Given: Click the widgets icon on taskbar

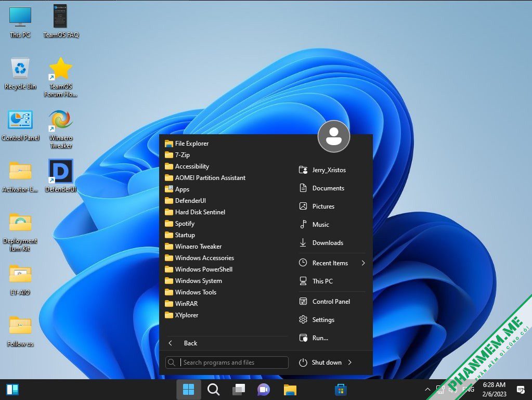Looking at the screenshot, I should click(12, 390).
